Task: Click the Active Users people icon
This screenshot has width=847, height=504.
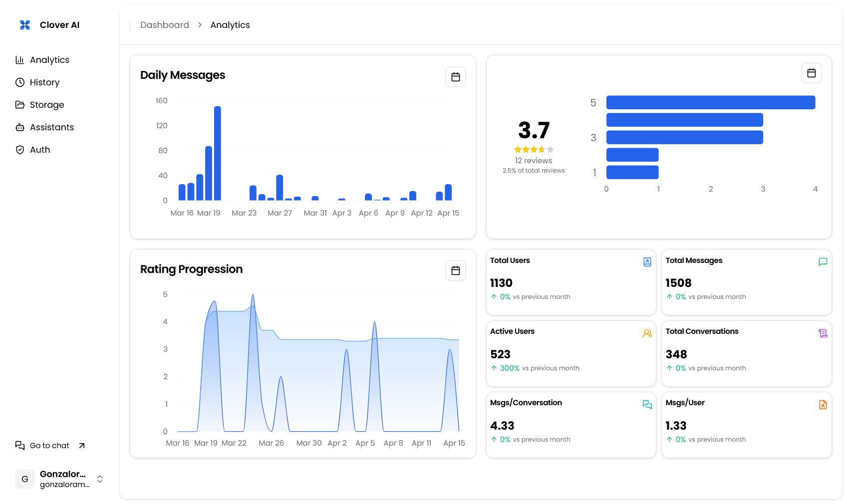Action: click(x=647, y=333)
